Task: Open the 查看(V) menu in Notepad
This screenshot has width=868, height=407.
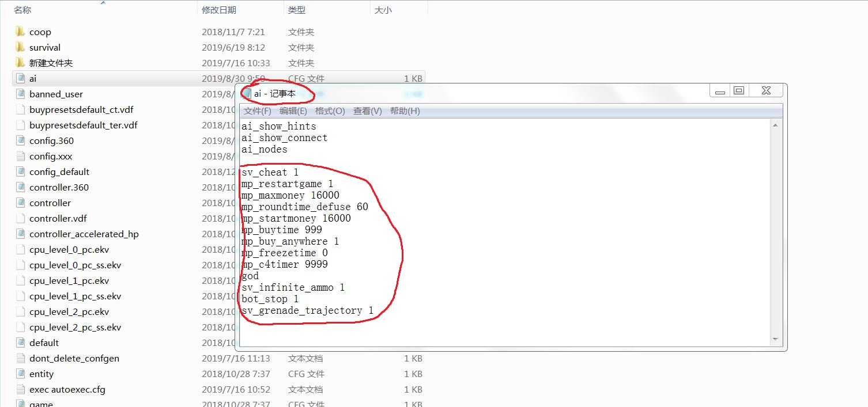Action: tap(367, 111)
